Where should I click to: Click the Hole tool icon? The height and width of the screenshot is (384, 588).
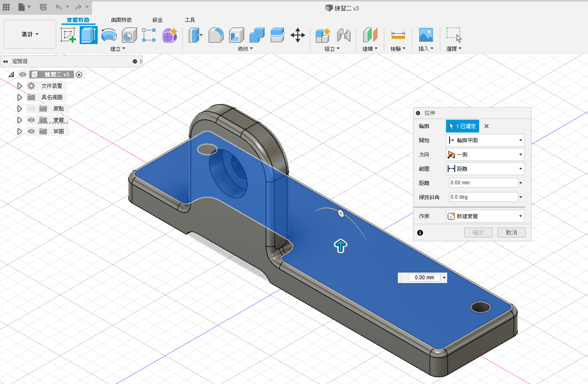point(129,35)
